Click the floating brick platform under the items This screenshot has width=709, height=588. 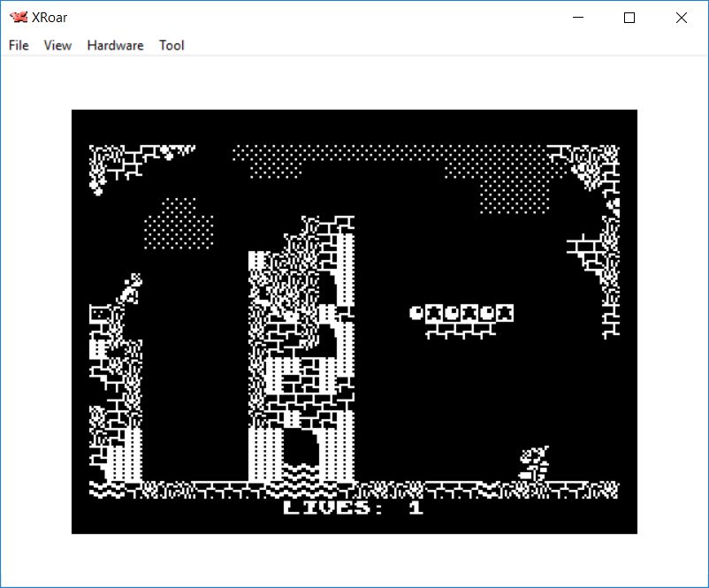(460, 330)
